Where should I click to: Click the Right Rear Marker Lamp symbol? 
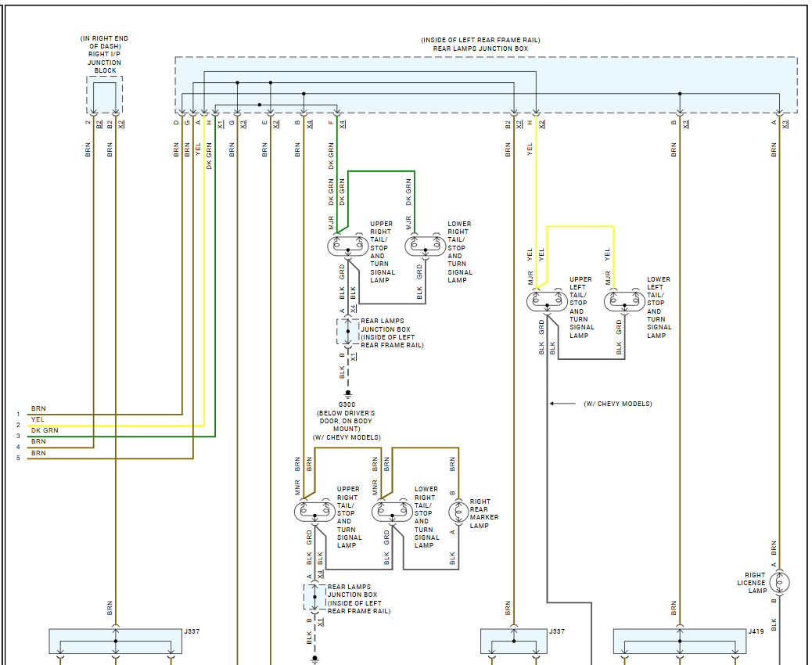(458, 512)
